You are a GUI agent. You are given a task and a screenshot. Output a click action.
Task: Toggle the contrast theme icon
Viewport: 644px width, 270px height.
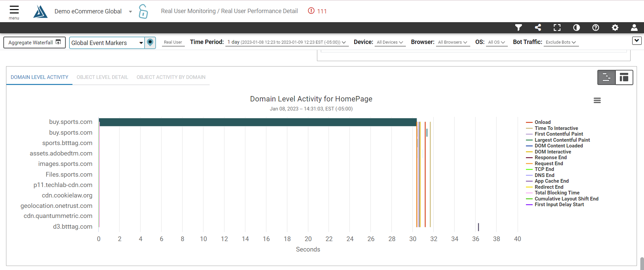pyautogui.click(x=577, y=28)
